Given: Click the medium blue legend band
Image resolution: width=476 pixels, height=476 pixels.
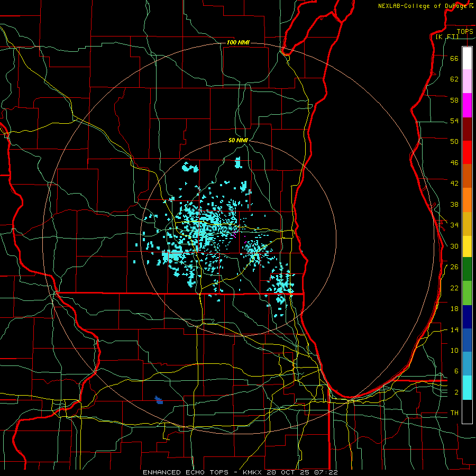Looking at the screenshot, I should click(467, 340).
